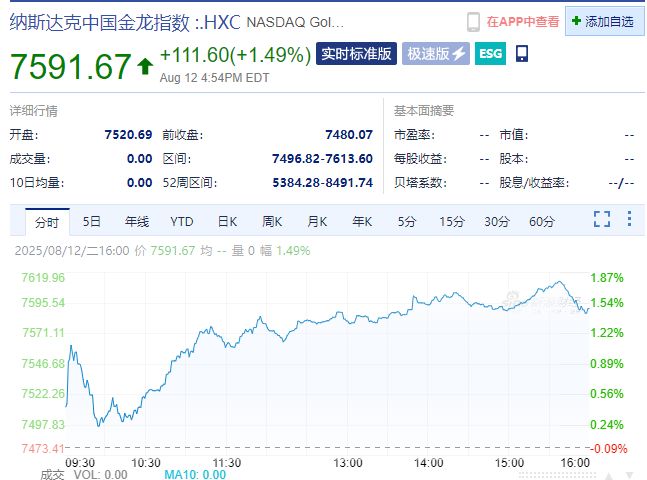The image size is (647, 480).
Task: Click the 市盈率 label
Action: pos(414,135)
